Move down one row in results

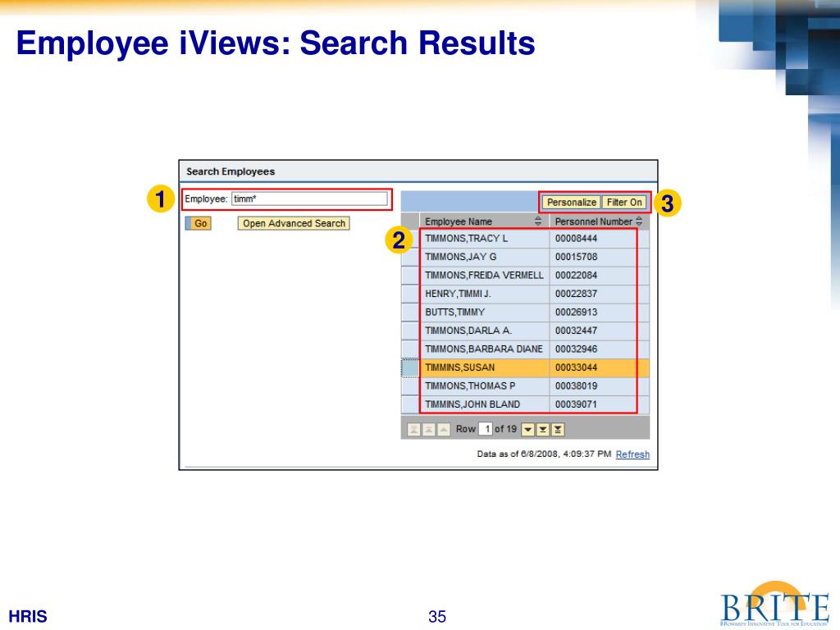527,429
